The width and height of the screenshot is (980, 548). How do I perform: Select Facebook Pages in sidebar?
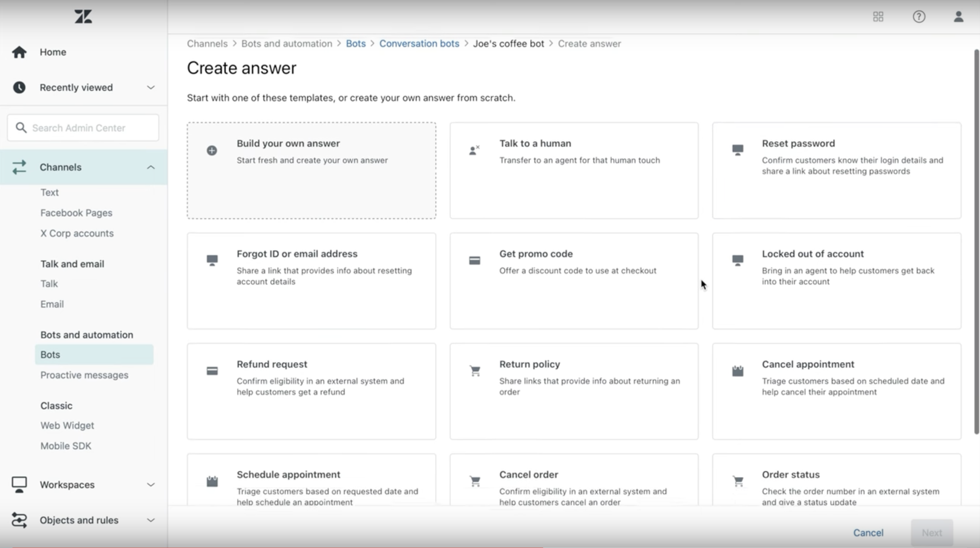[76, 213]
